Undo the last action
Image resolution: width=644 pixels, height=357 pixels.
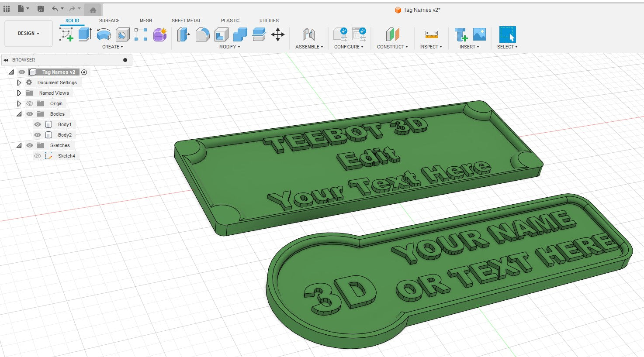pos(55,9)
